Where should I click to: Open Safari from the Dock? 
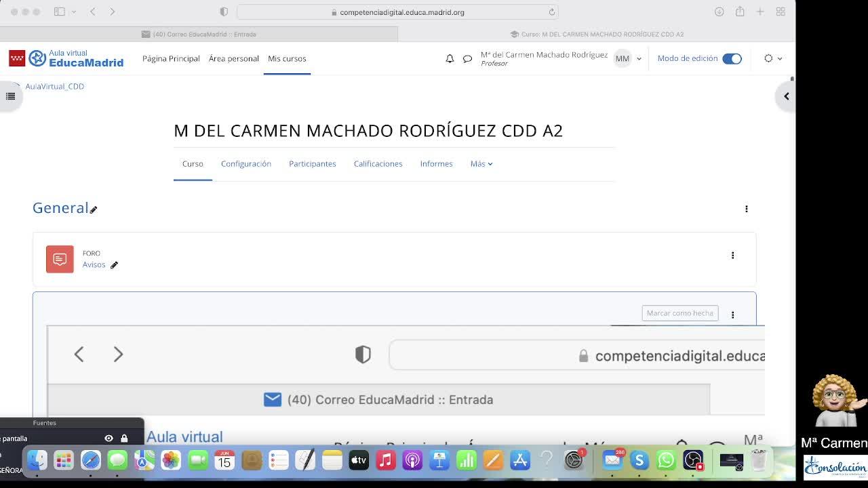click(91, 461)
